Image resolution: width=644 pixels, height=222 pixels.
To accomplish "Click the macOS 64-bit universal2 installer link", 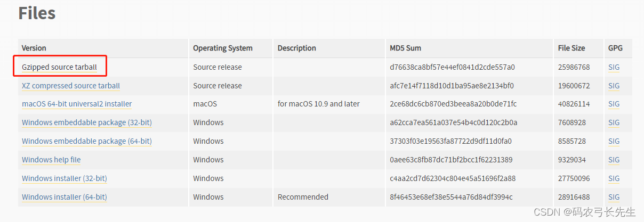I will click(77, 104).
